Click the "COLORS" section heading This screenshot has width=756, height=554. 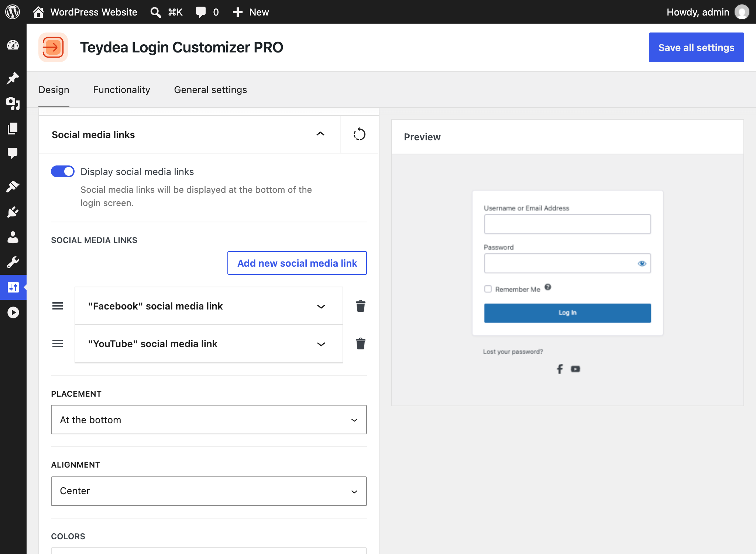click(68, 536)
